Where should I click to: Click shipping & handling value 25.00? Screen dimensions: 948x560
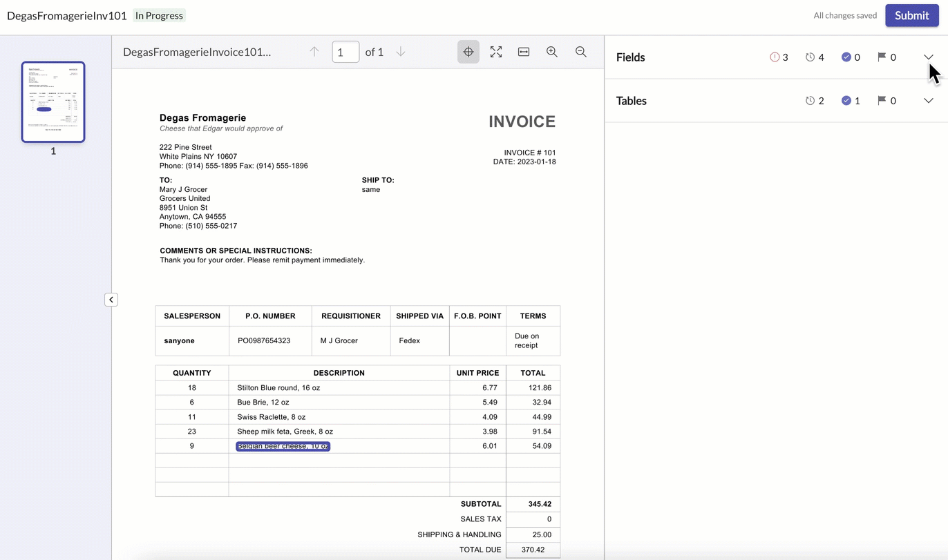(x=542, y=534)
